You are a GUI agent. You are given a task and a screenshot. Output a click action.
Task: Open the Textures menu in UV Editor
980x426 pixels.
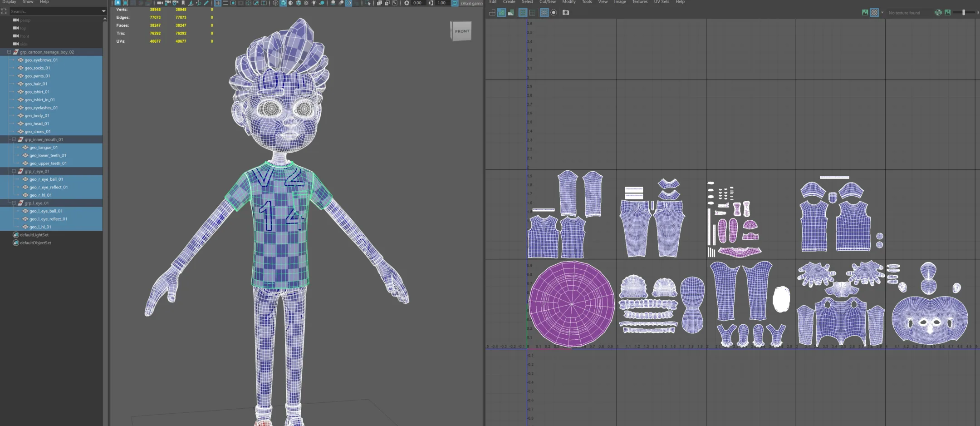pos(640,2)
